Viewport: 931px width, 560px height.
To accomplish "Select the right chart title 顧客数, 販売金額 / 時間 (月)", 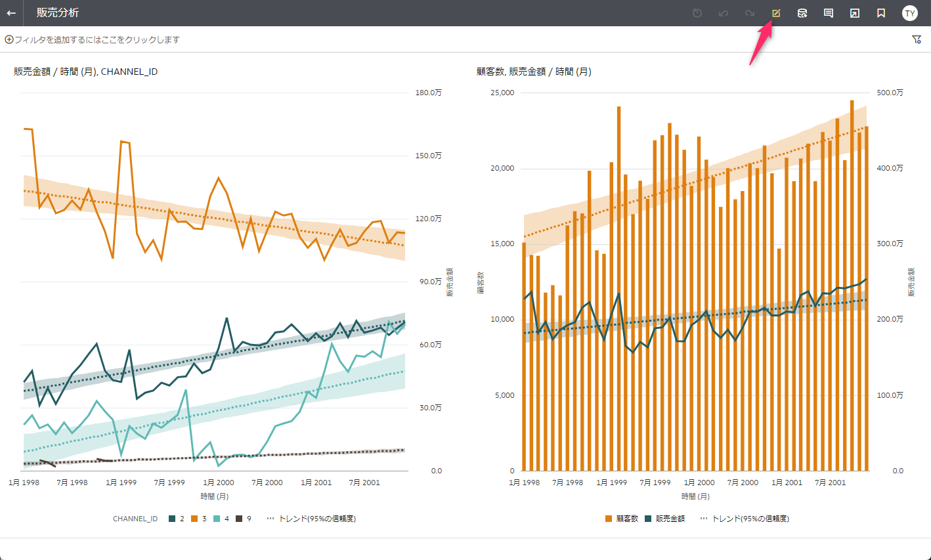I will (534, 72).
